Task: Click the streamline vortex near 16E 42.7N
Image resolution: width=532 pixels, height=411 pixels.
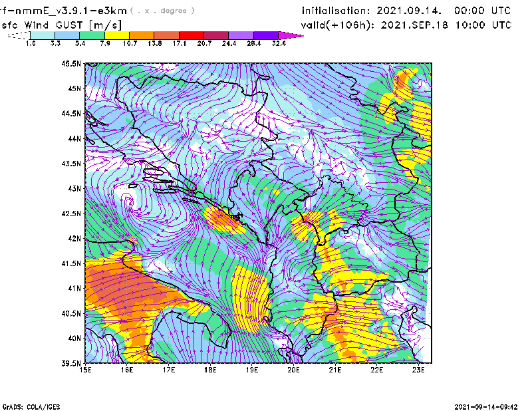Action: pos(129,203)
